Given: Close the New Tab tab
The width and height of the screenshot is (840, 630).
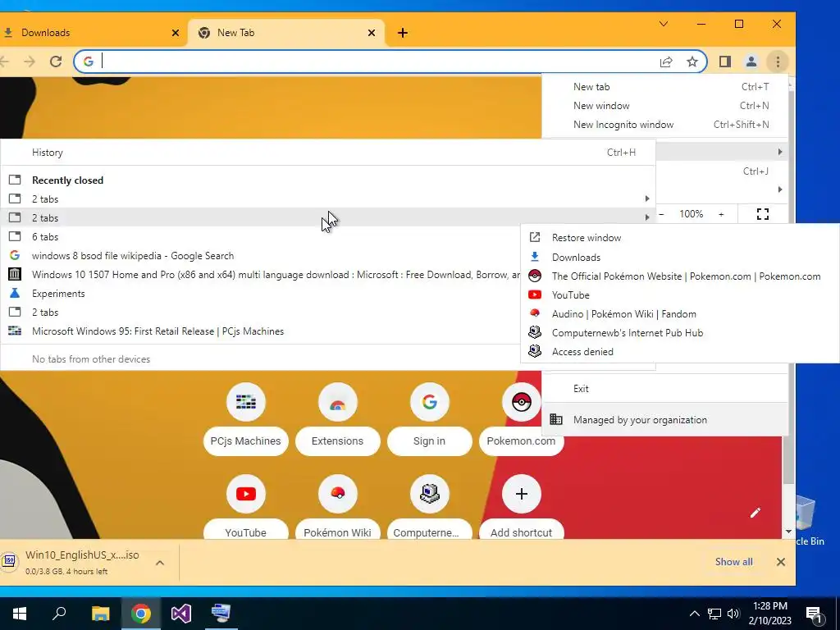Looking at the screenshot, I should (372, 33).
